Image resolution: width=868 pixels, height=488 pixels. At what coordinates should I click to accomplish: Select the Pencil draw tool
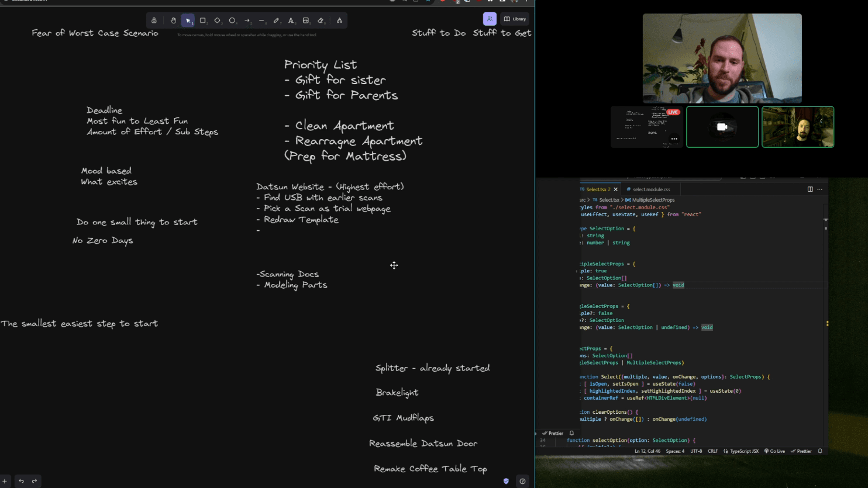tap(276, 20)
